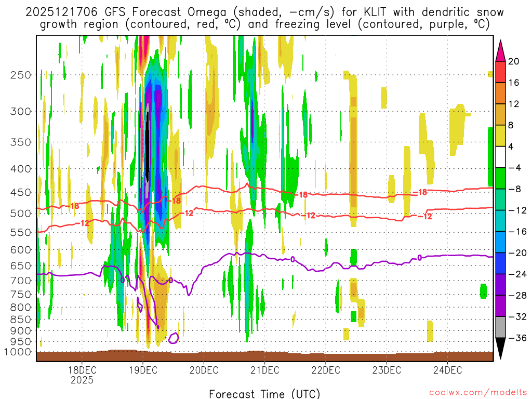The height and width of the screenshot is (399, 532).
Task: Click the 850 pressure level label
Action: coord(21,320)
